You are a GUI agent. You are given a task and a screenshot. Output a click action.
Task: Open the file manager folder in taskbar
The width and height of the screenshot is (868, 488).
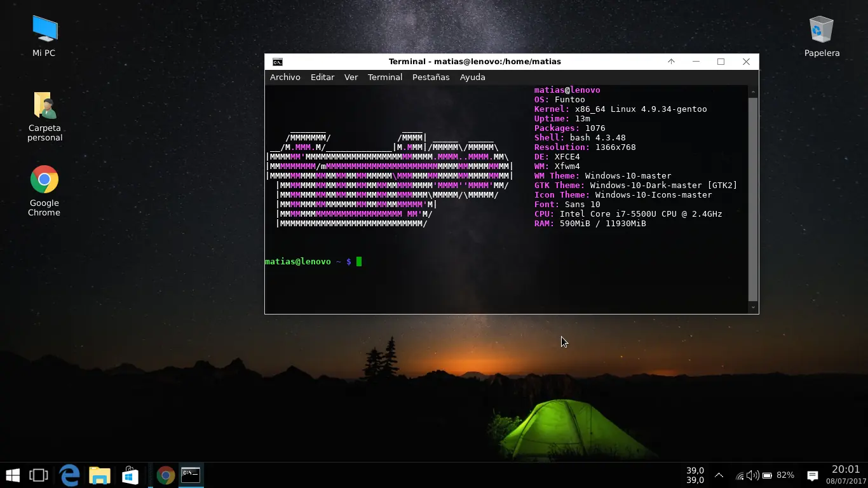click(x=100, y=475)
